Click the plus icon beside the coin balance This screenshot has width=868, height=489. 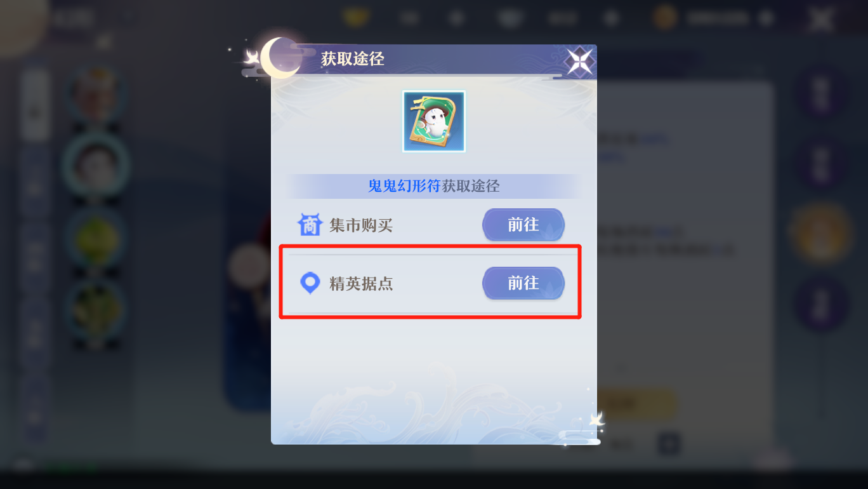[x=767, y=18]
